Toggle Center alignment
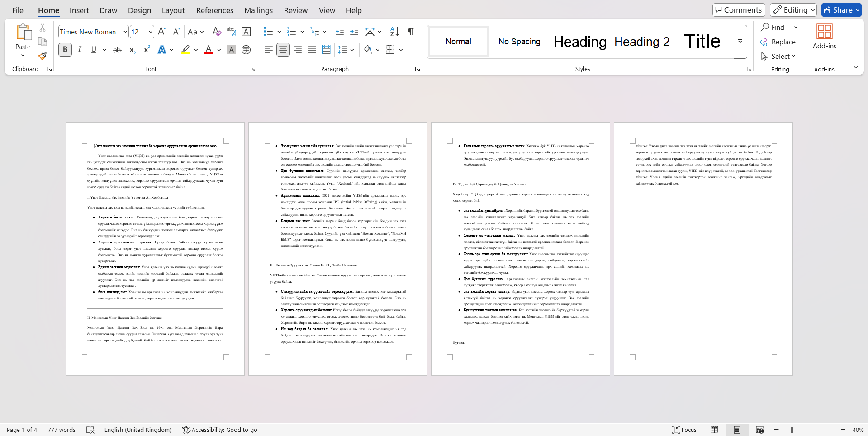Screen dimensions: 868x436 283,50
